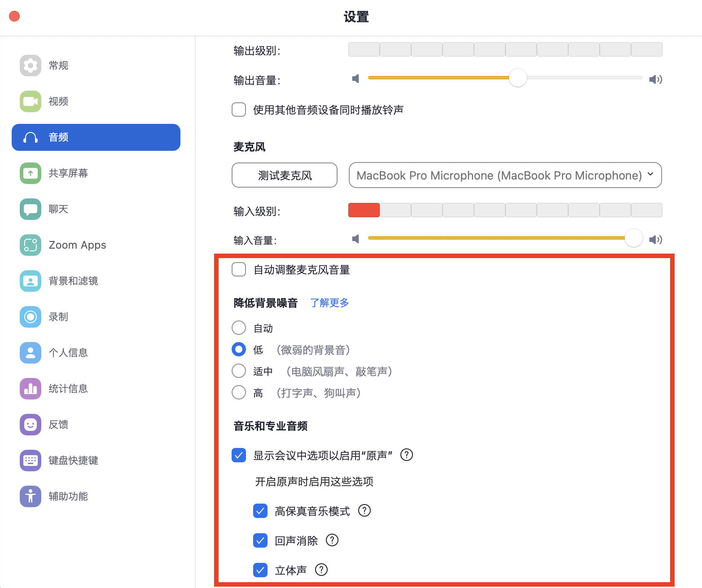Open 统计信息 settings label
This screenshot has height=588, width=702.
pos(68,389)
